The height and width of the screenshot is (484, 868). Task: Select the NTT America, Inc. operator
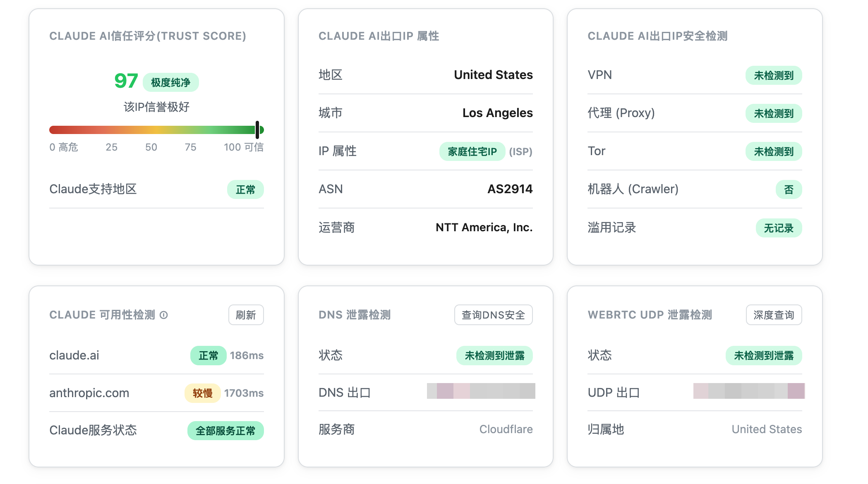coord(484,228)
